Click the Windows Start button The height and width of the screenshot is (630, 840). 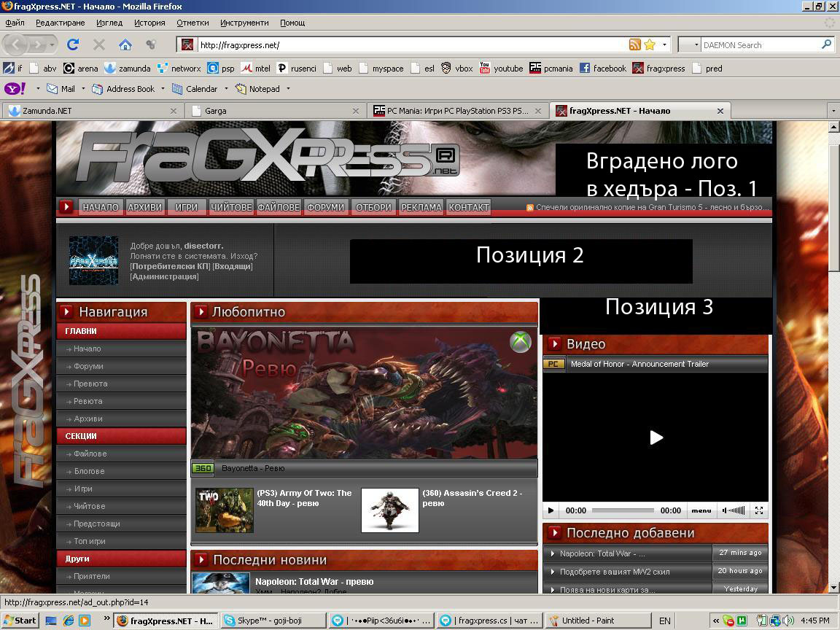click(x=19, y=621)
